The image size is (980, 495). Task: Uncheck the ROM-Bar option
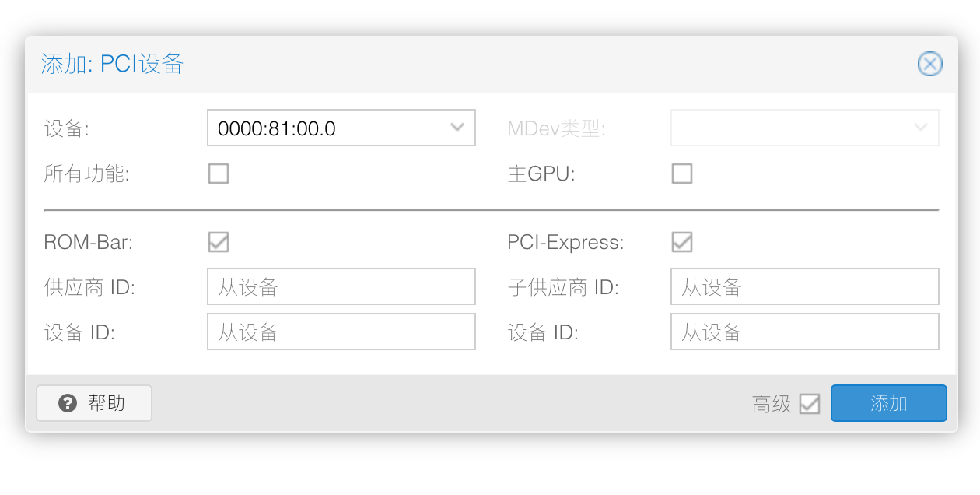click(219, 242)
